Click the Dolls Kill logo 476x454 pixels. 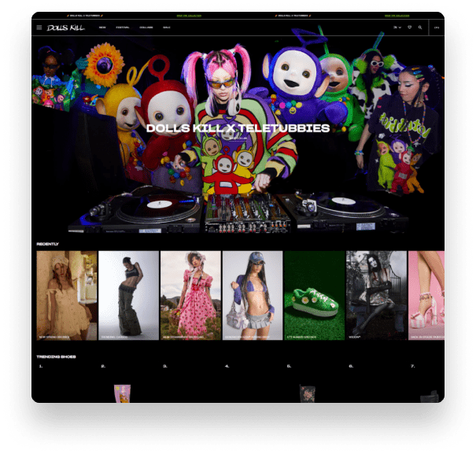pyautogui.click(x=66, y=28)
